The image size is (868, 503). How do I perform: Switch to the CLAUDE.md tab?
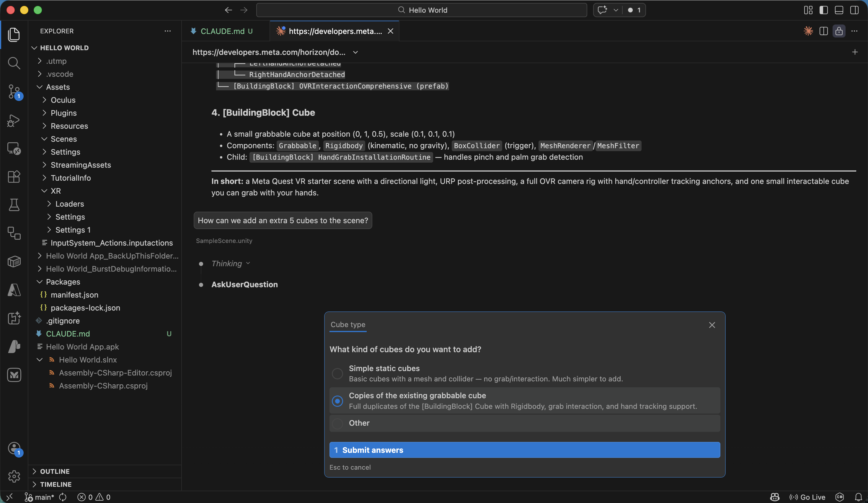coord(223,31)
